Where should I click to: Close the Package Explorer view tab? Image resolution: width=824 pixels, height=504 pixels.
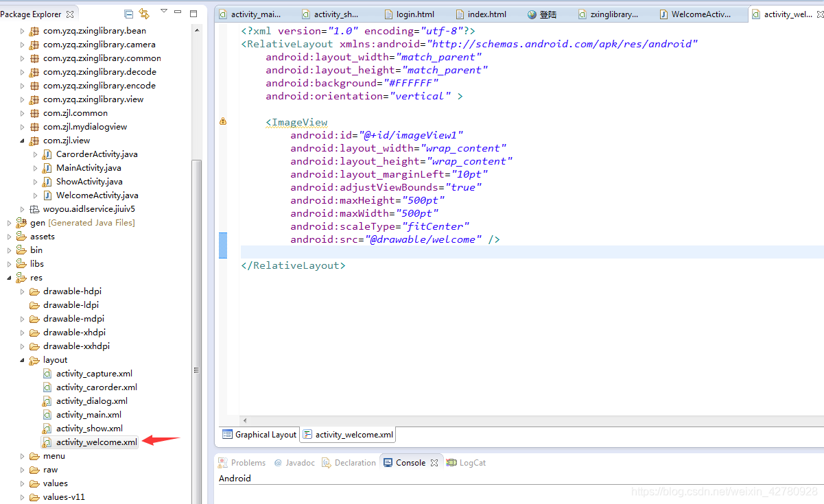pos(71,14)
